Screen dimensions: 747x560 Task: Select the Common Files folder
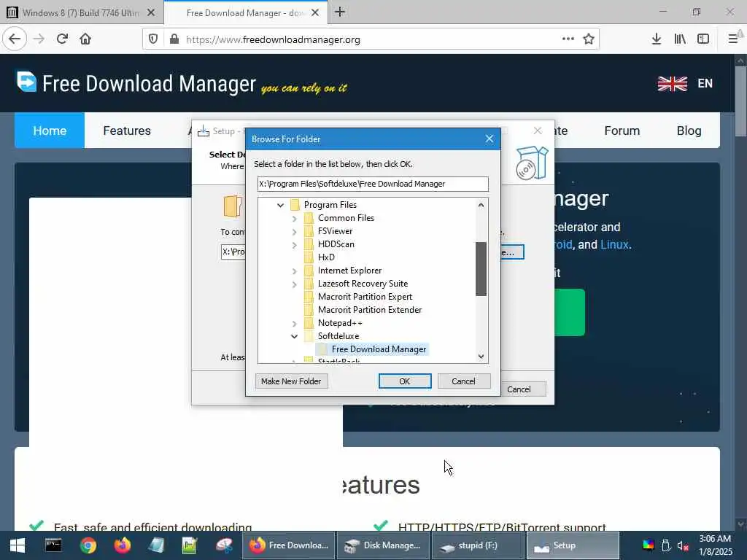point(346,218)
